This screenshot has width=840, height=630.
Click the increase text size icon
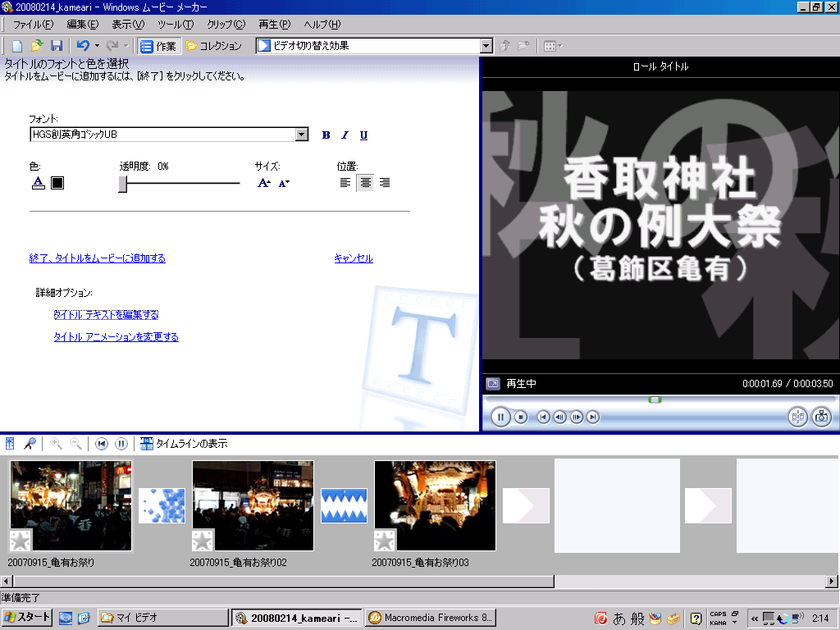(x=263, y=183)
